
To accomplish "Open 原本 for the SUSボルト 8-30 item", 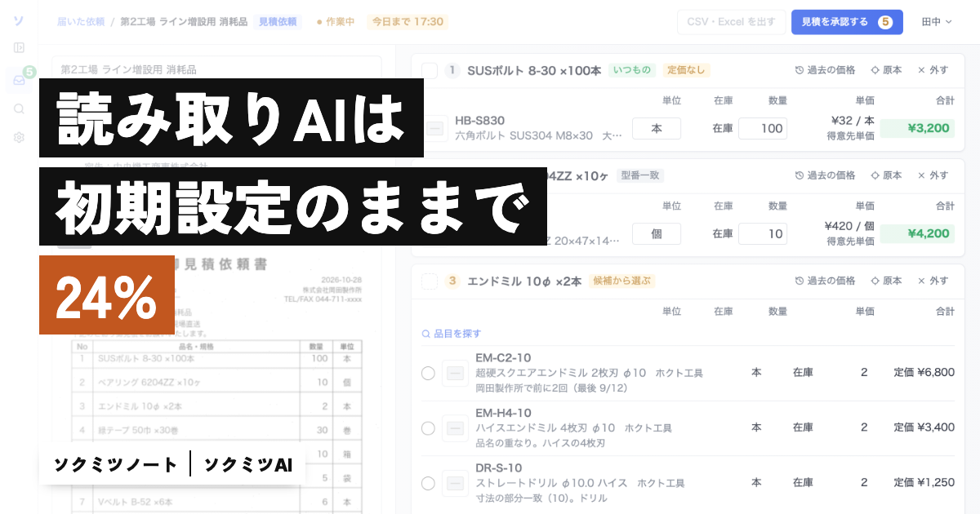I will click(886, 70).
